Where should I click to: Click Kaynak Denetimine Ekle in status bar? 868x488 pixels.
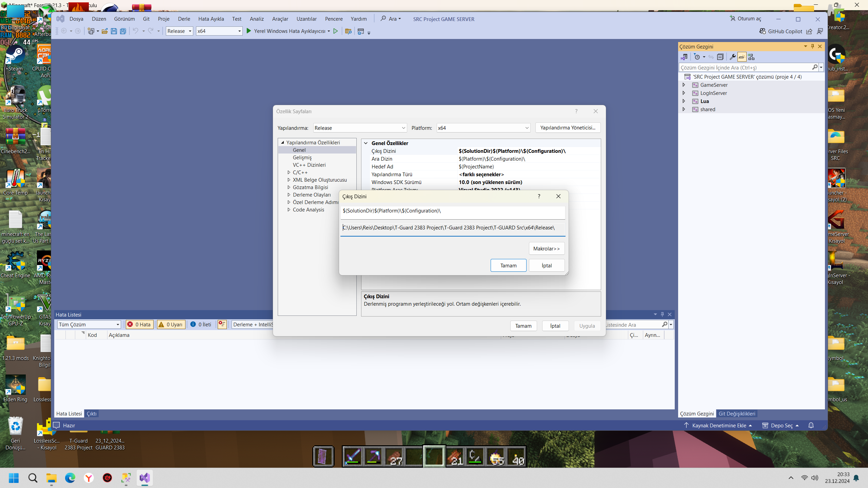point(718,425)
